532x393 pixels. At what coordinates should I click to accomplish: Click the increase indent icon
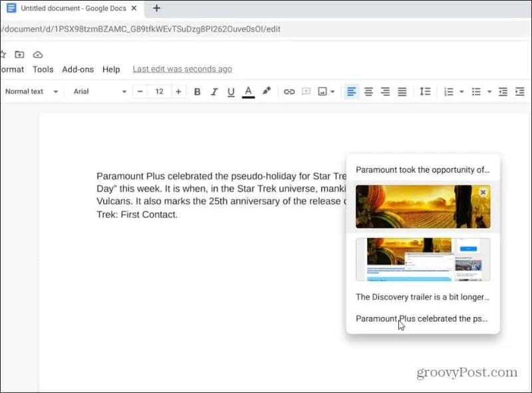[520, 92]
